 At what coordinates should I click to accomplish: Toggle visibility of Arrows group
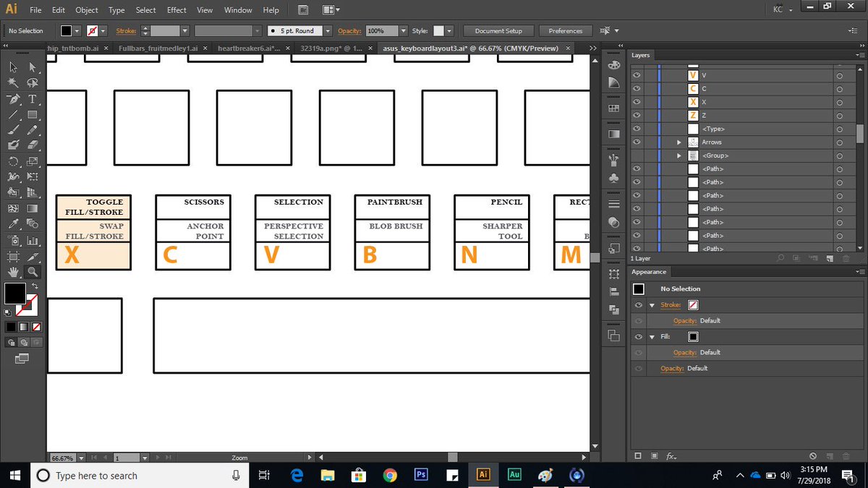[x=637, y=142]
